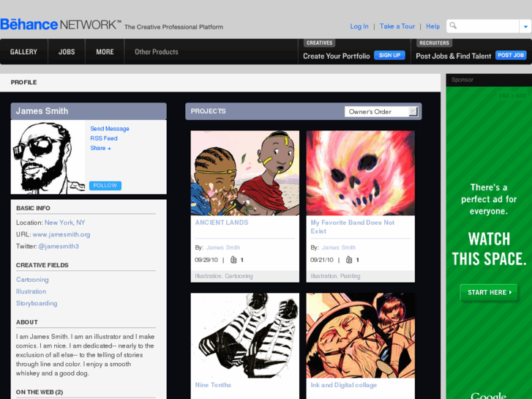Click the appreciation icon under ANCIENT LANDS
This screenshot has width=532, height=399.
(233, 260)
